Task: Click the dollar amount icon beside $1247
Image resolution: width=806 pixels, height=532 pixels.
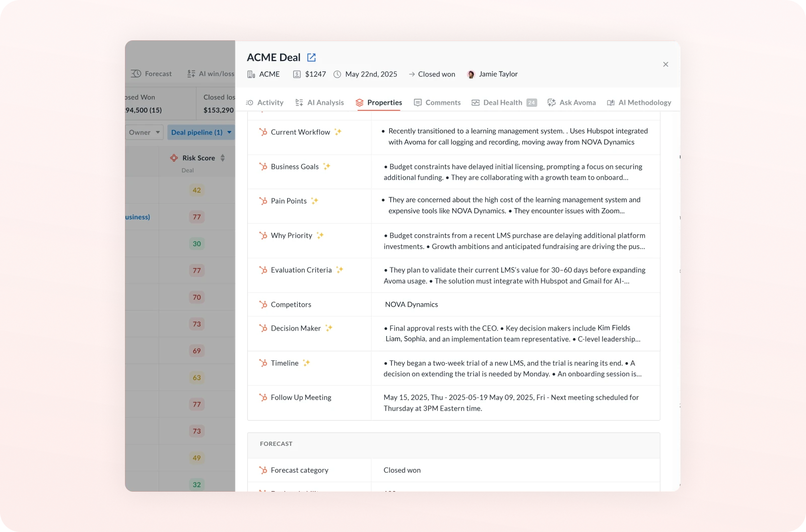Action: pos(297,74)
